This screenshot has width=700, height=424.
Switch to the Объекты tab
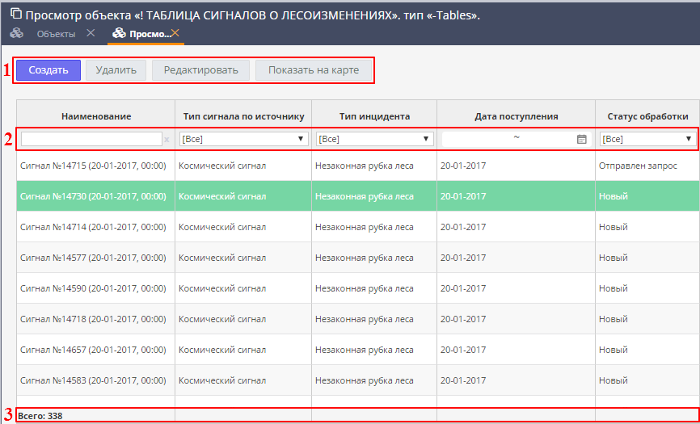(x=55, y=34)
